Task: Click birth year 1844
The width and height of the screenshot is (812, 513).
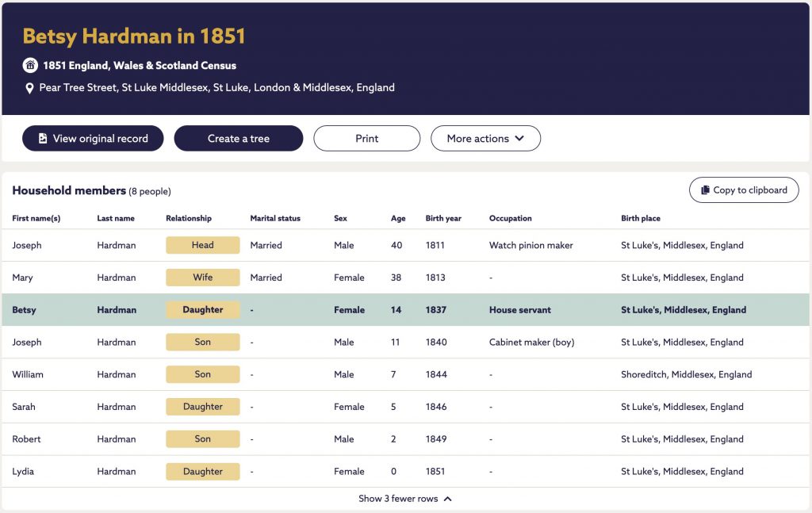Action: [x=436, y=374]
